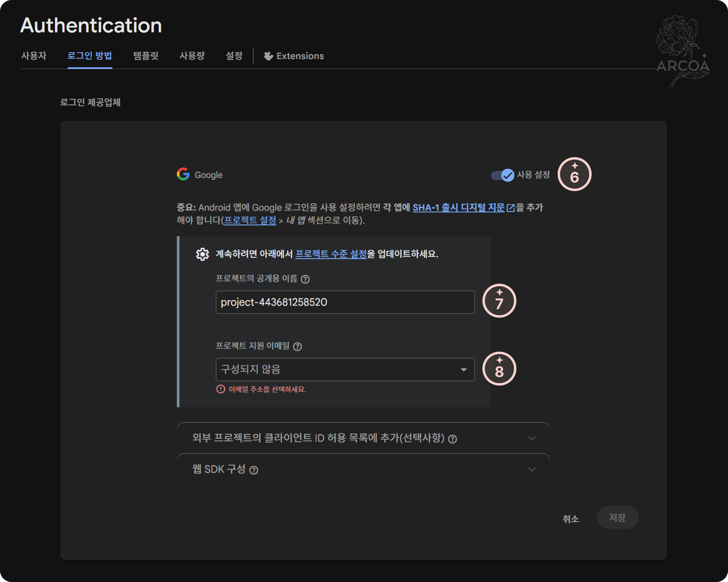Viewport: 728px width, 582px height.
Task: Click the project public name input field
Action: [x=345, y=302]
